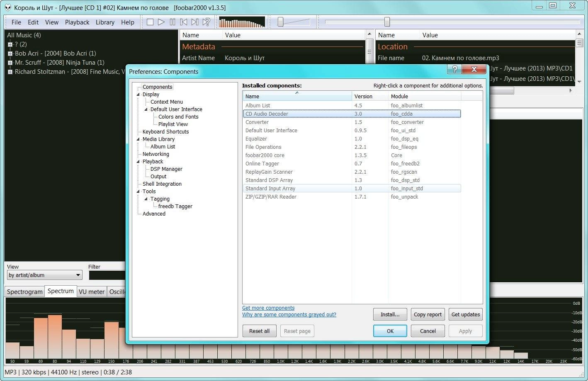Expand the Bob Acri album node
Screen dimensions: 588x381
(x=10, y=53)
